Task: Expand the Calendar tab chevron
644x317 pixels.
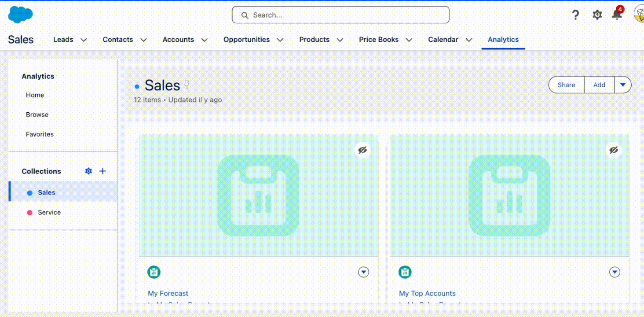Action: click(x=469, y=40)
